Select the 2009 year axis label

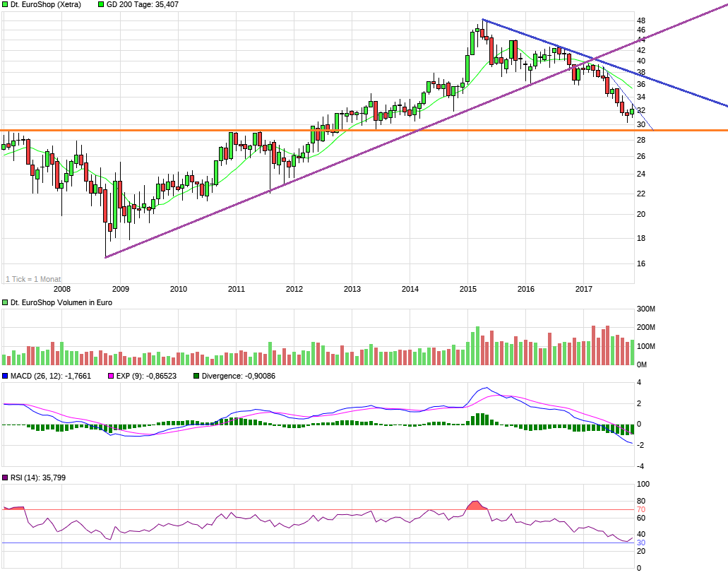pyautogui.click(x=121, y=289)
